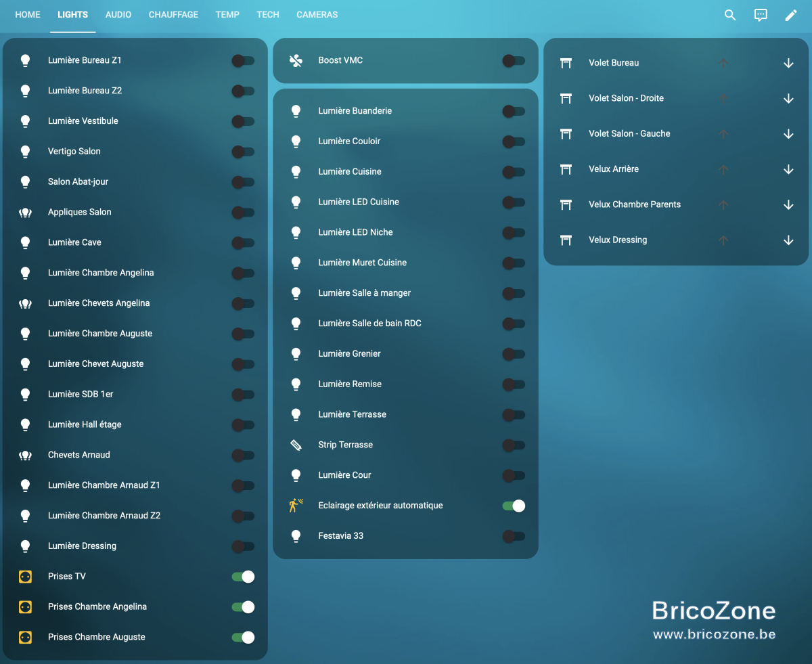Toggle Lumière Dressing switch
Image resolution: width=812 pixels, height=664 pixels.
243,546
